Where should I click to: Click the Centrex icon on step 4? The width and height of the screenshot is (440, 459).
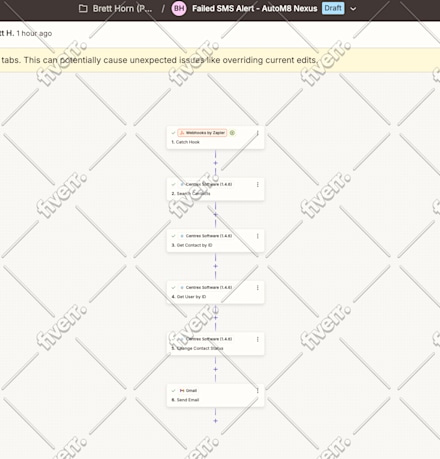point(182,288)
